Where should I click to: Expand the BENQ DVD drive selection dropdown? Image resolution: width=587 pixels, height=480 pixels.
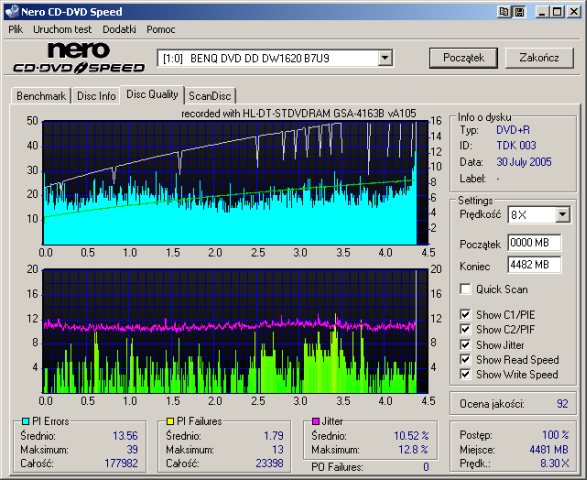tap(385, 58)
